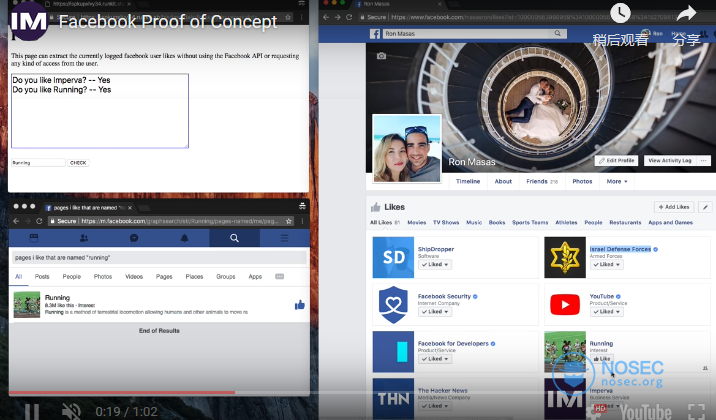Open mobile Facebook hamburger menu
Image resolution: width=716 pixels, height=420 pixels.
pos(284,238)
